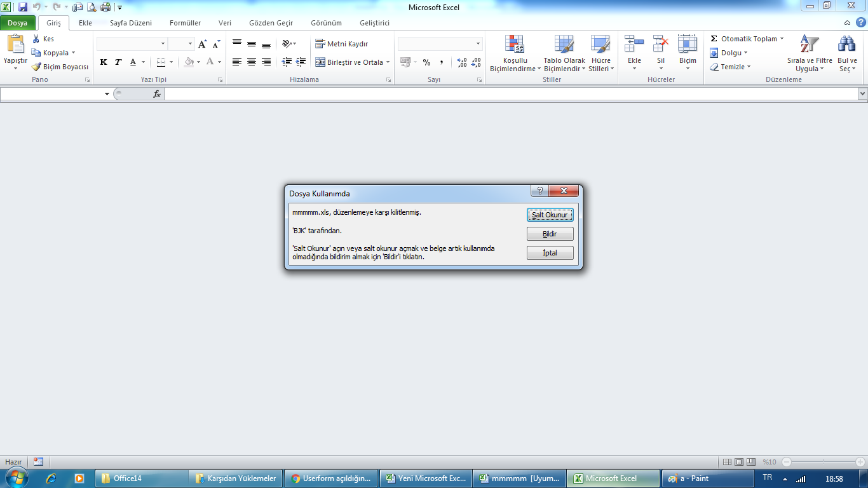Click the İptal button
868x488 pixels.
click(550, 253)
